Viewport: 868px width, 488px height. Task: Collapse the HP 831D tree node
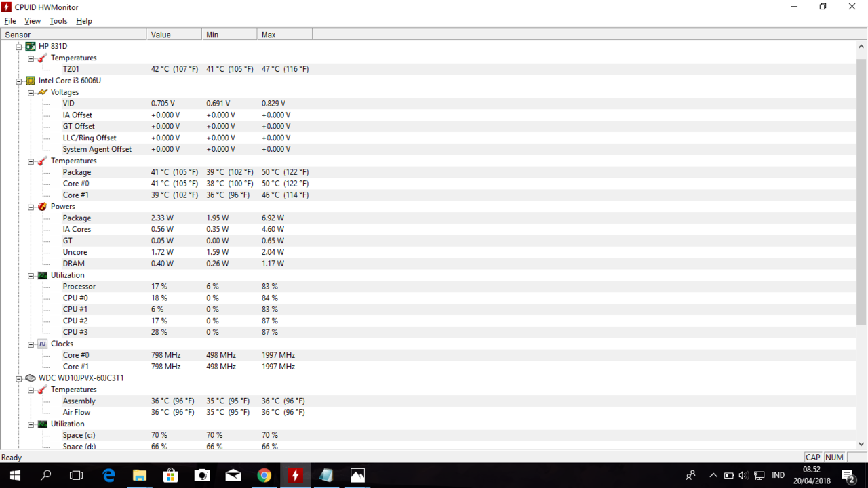(x=19, y=47)
